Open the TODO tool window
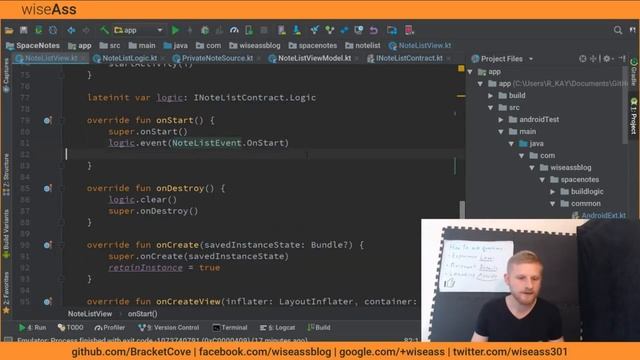This screenshot has height=360, width=640. [x=71, y=328]
